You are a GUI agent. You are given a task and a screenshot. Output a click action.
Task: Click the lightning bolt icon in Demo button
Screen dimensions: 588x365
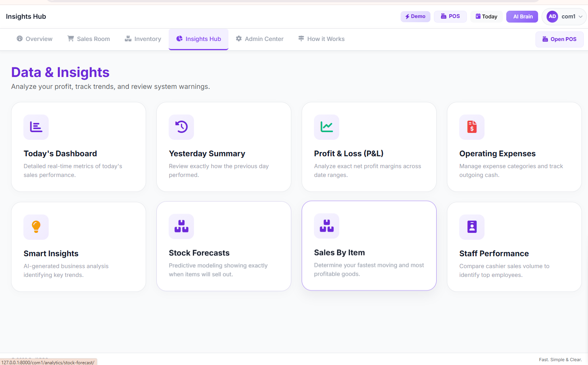pyautogui.click(x=407, y=16)
